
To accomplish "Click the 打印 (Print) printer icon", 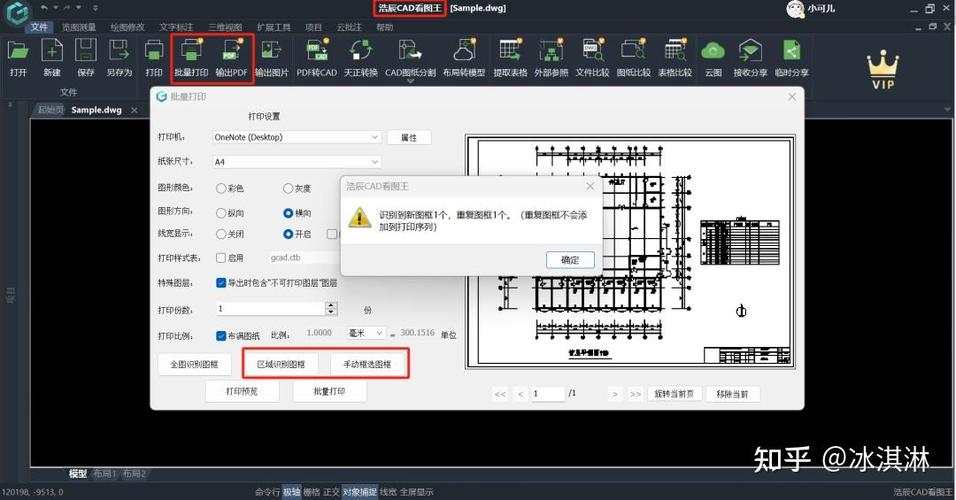I will 154,51.
